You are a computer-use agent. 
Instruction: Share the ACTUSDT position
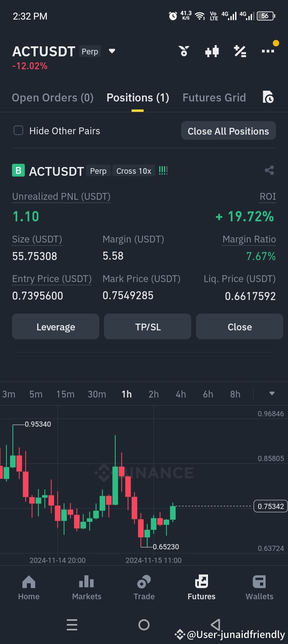[269, 170]
